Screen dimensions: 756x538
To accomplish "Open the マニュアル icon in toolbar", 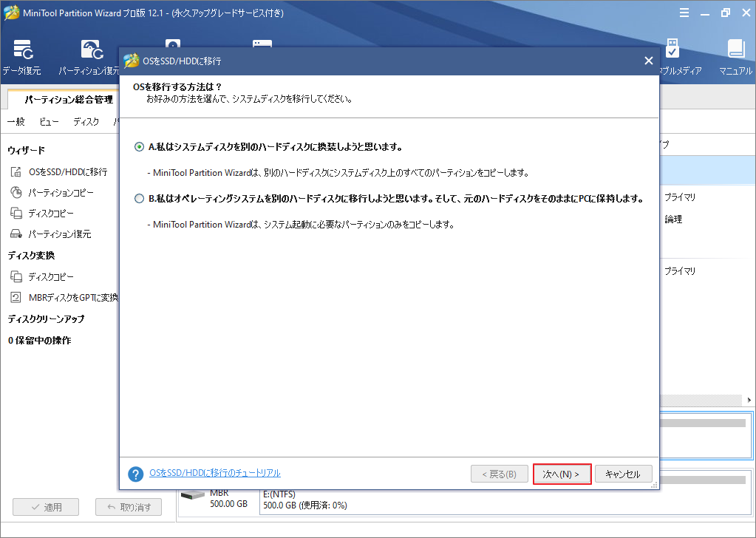I will click(735, 52).
